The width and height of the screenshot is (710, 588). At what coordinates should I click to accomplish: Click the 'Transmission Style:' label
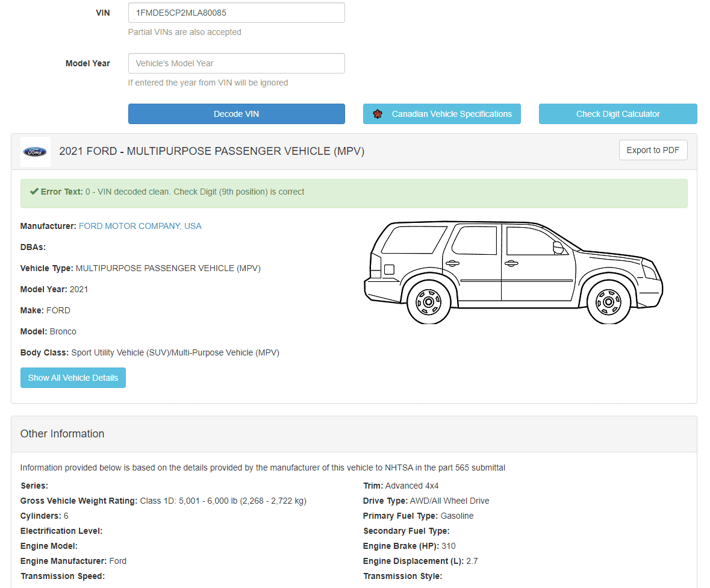[402, 576]
